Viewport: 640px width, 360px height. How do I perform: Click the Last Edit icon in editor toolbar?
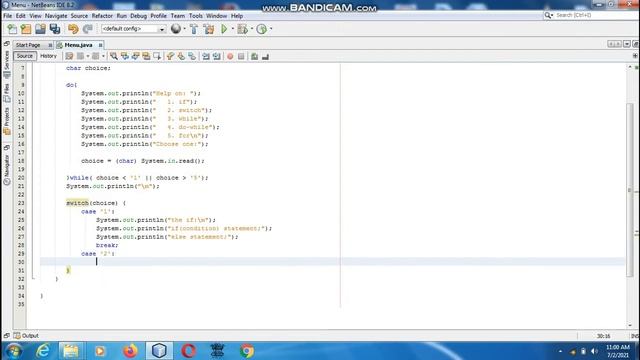[x=69, y=56]
